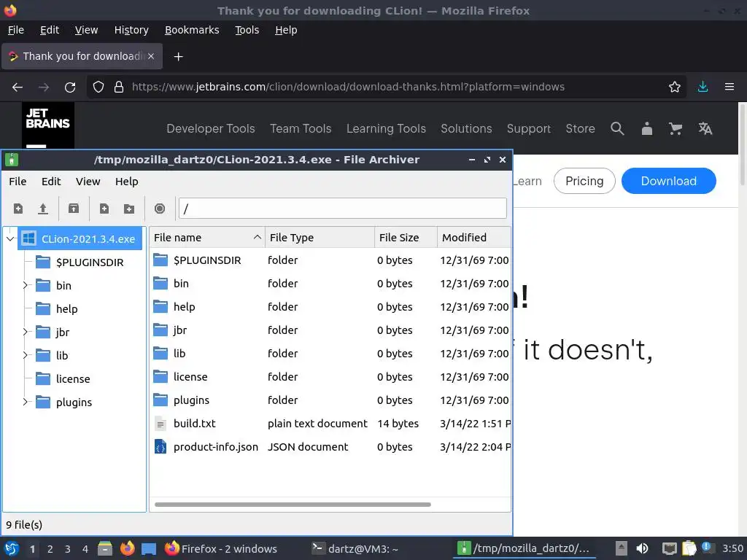Expand the lib folder in tree
Viewport: 747px width, 560px height.
pyautogui.click(x=26, y=355)
